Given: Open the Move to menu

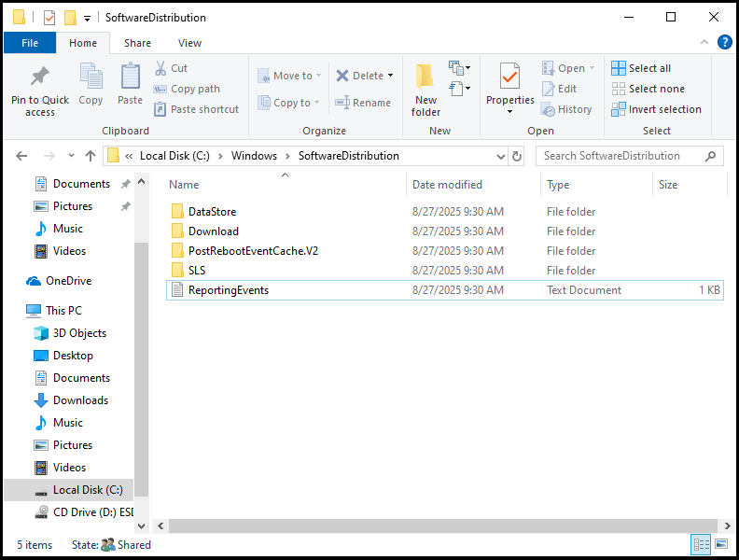Looking at the screenshot, I should click(289, 76).
